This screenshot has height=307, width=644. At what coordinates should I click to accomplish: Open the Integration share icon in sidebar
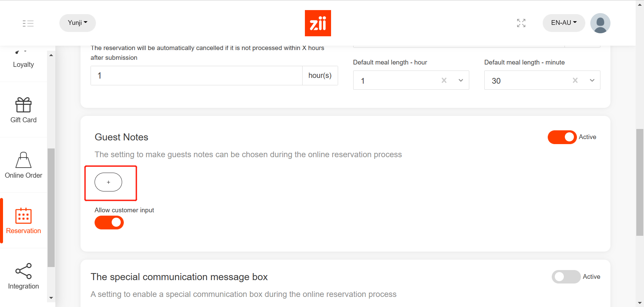coord(23,276)
